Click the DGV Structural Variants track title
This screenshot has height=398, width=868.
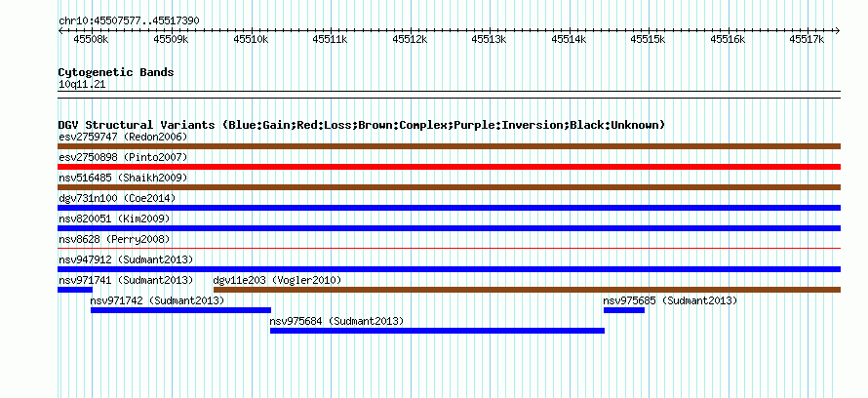(x=362, y=125)
